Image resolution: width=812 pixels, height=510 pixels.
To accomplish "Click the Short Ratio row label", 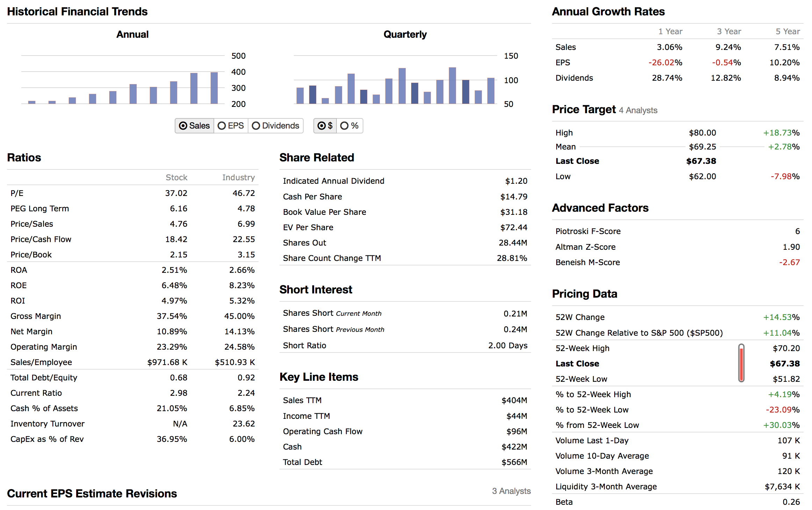I will 304,345.
